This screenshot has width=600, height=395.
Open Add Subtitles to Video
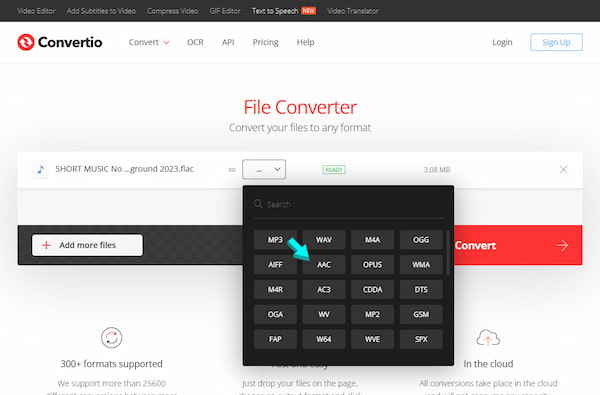[101, 11]
